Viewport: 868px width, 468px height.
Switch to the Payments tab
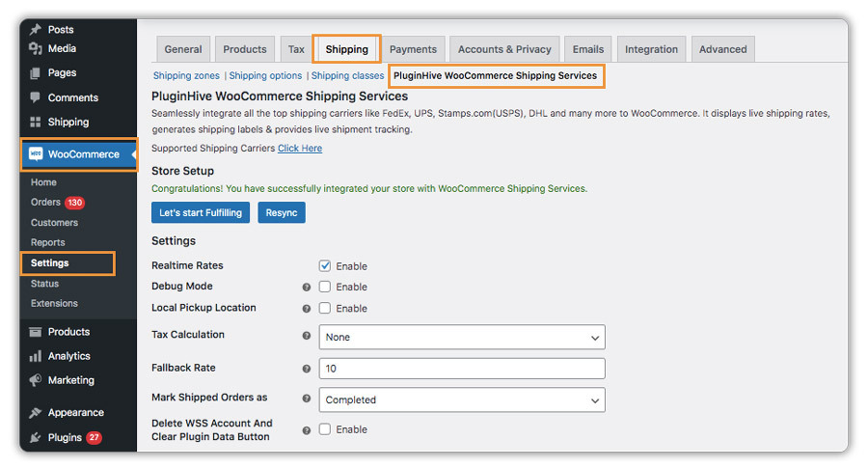pos(413,49)
